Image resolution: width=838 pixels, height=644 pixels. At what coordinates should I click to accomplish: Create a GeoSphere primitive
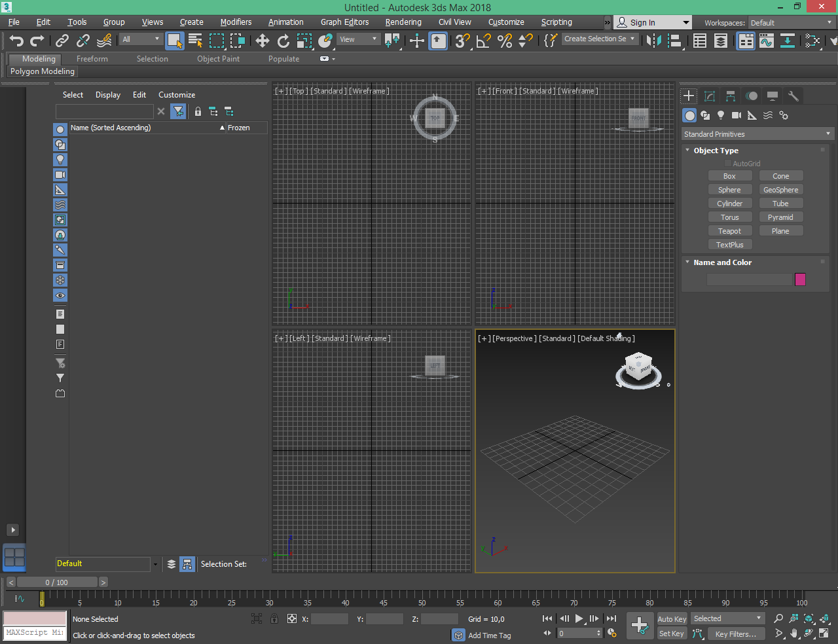coord(781,190)
